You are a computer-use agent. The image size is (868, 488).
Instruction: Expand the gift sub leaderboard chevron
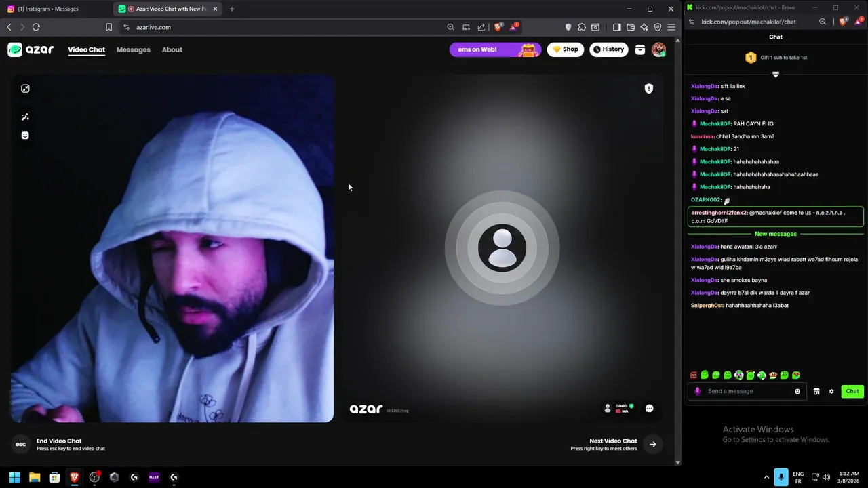click(x=776, y=74)
